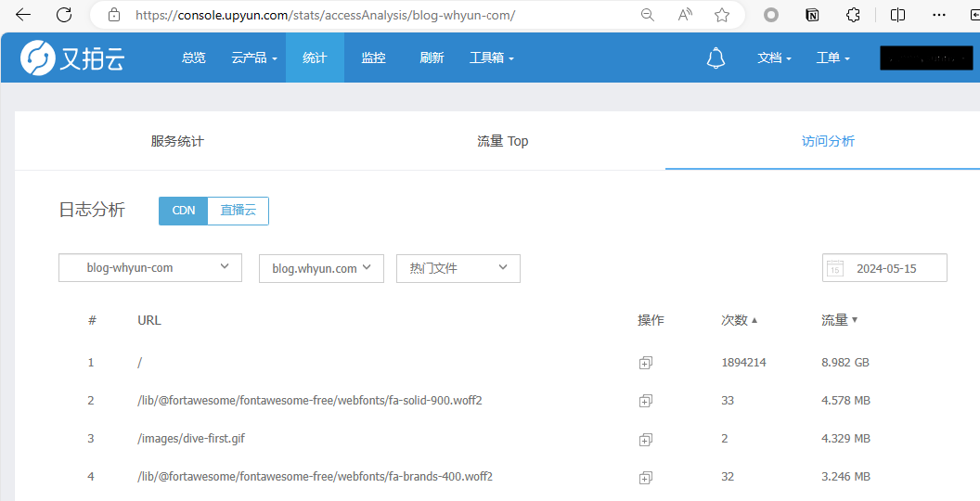The height and width of the screenshot is (501, 980).
Task: Expand the blog-whyun-com service dropdown
Action: click(150, 268)
